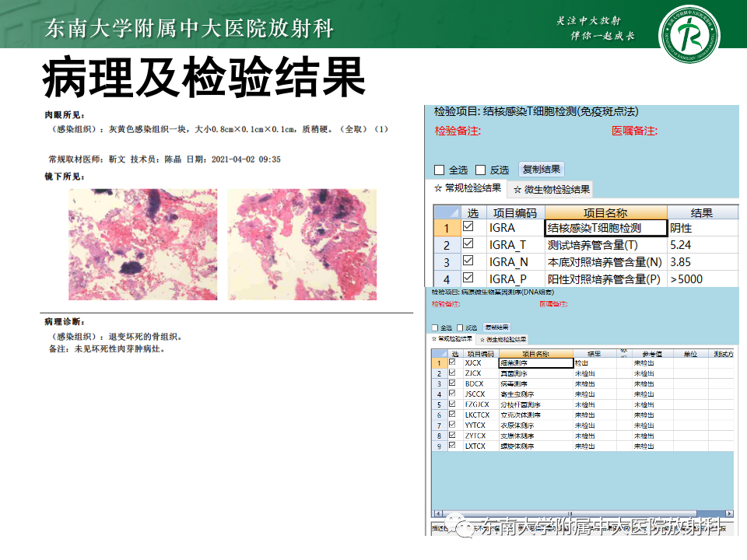Click the circular radiology department logo
Image resolution: width=747 pixels, height=560 pixels.
click(x=689, y=34)
